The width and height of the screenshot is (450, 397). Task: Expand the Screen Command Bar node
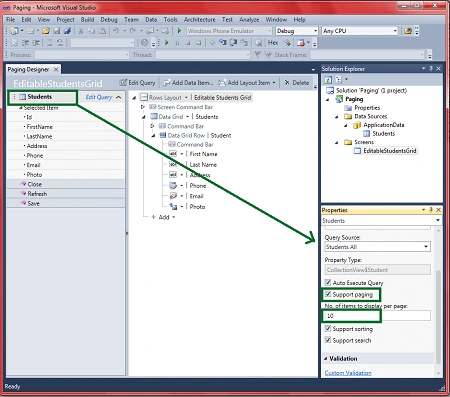pyautogui.click(x=143, y=107)
